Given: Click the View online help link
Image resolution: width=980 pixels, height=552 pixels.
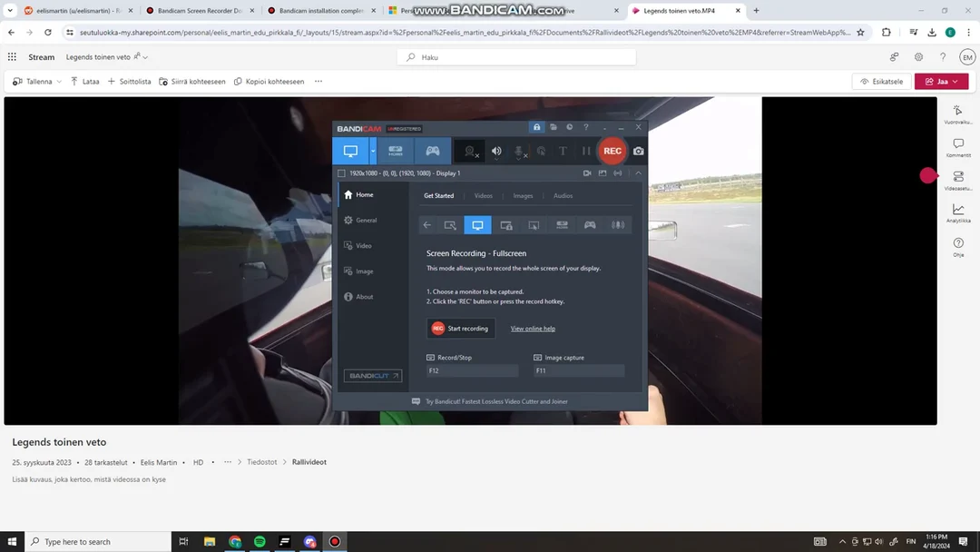Looking at the screenshot, I should [x=533, y=329].
